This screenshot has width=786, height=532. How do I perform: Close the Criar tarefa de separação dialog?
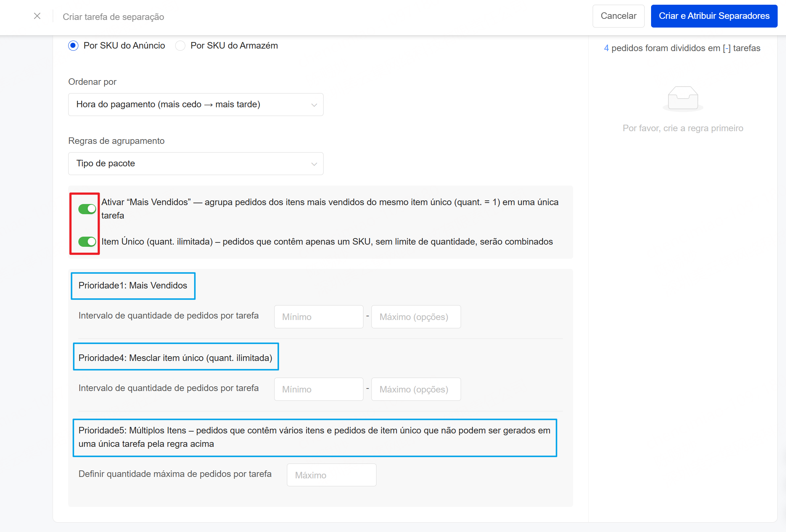point(37,16)
